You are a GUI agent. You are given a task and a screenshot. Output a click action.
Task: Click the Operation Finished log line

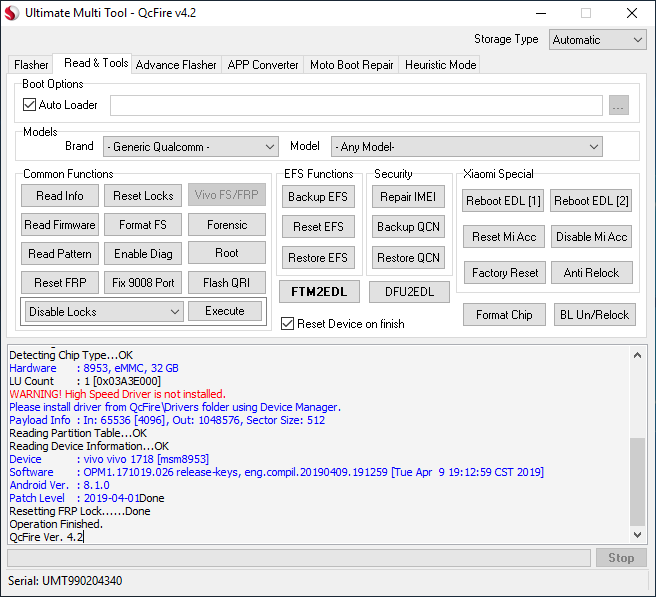click(56, 524)
